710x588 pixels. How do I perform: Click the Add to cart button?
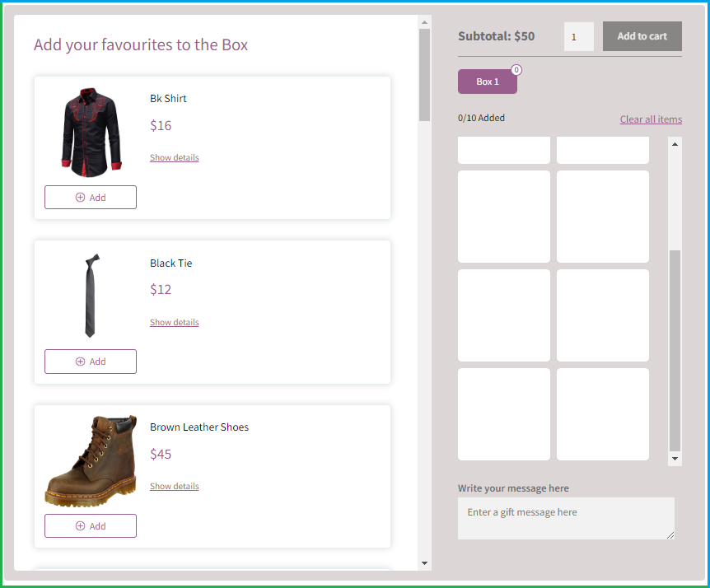[642, 36]
